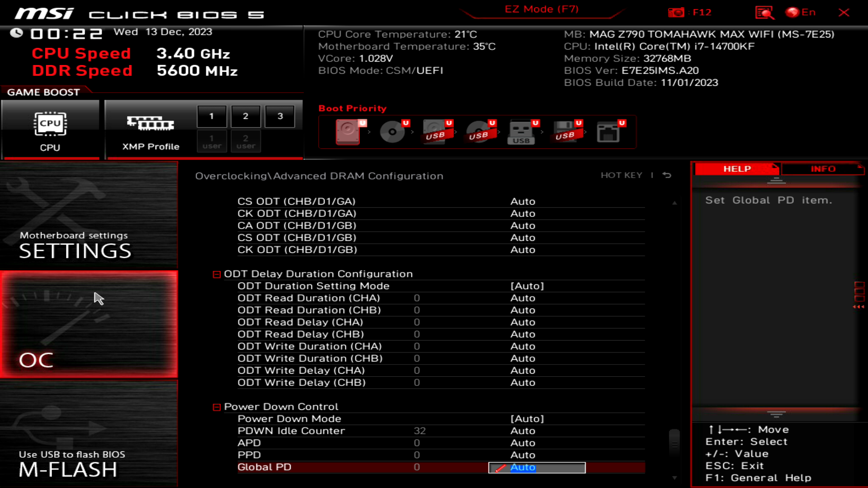Collapse the Power Down Control section
Viewport: 868px width, 488px height.
pos(217,406)
